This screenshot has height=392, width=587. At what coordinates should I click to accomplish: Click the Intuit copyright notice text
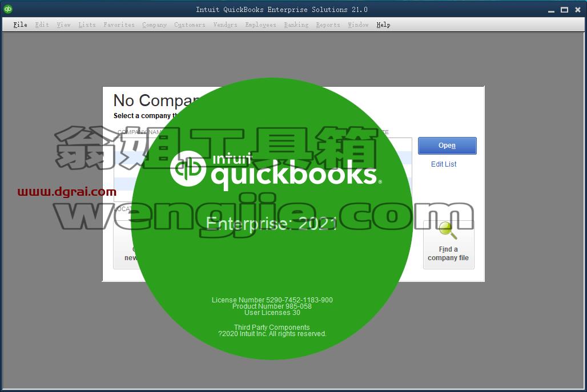click(x=272, y=334)
